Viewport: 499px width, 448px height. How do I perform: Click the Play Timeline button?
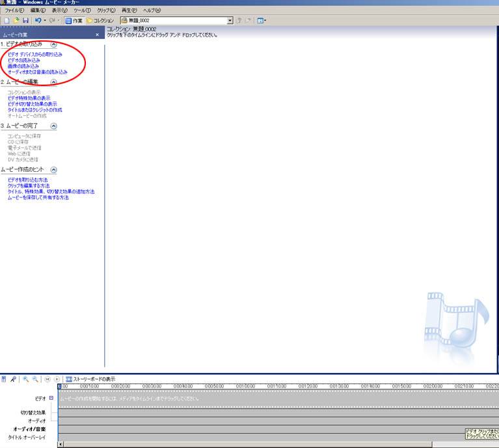pyautogui.click(x=57, y=379)
